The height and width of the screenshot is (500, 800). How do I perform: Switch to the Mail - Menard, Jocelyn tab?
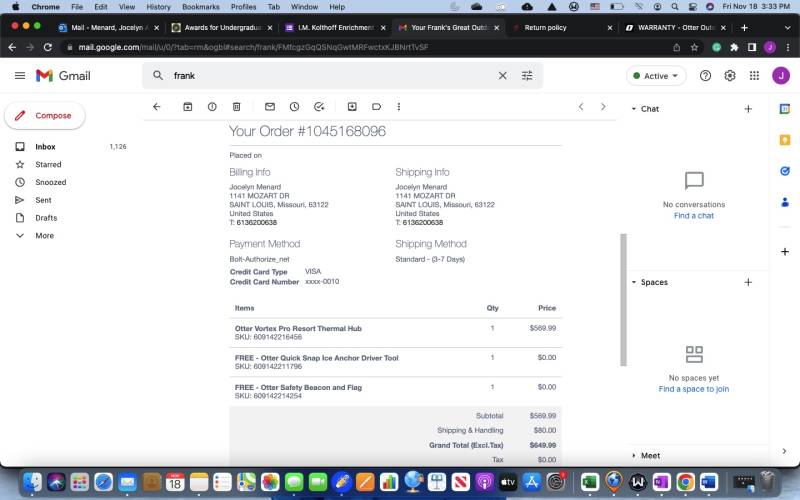point(109,28)
